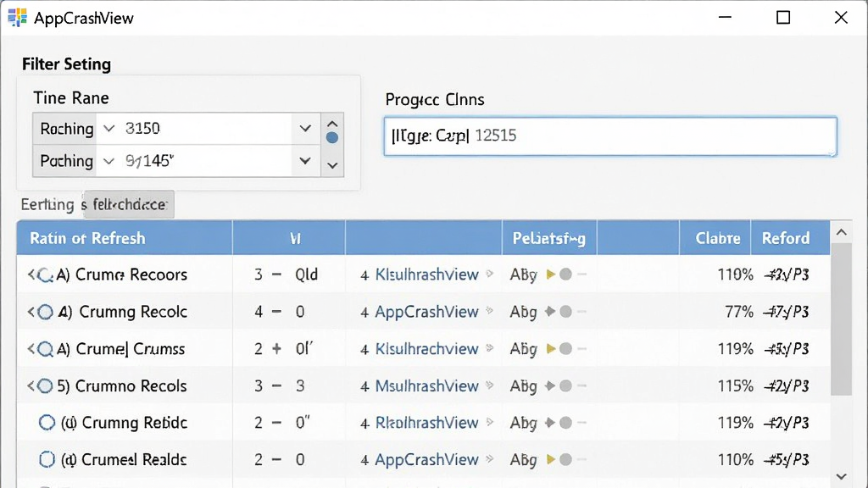868x488 pixels.
Task: Click yellow play arrow in Crume| Crumss row
Action: point(550,348)
